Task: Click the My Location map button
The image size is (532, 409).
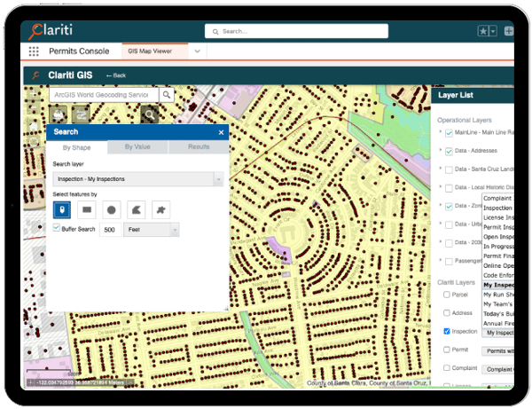Action: (34, 142)
